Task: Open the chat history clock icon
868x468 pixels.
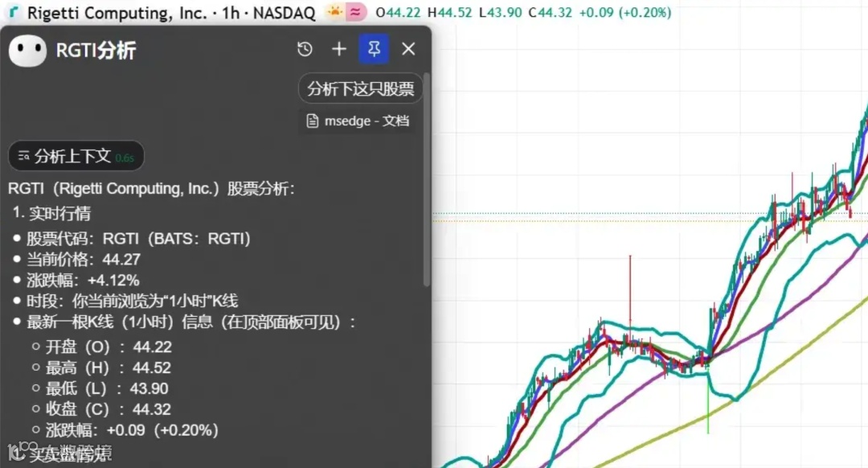Action: point(305,49)
